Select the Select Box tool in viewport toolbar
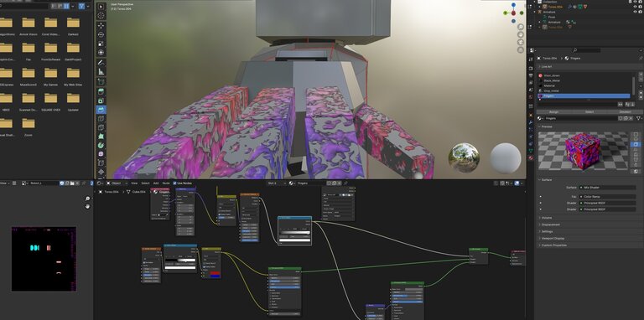644x320 pixels. 101,7
